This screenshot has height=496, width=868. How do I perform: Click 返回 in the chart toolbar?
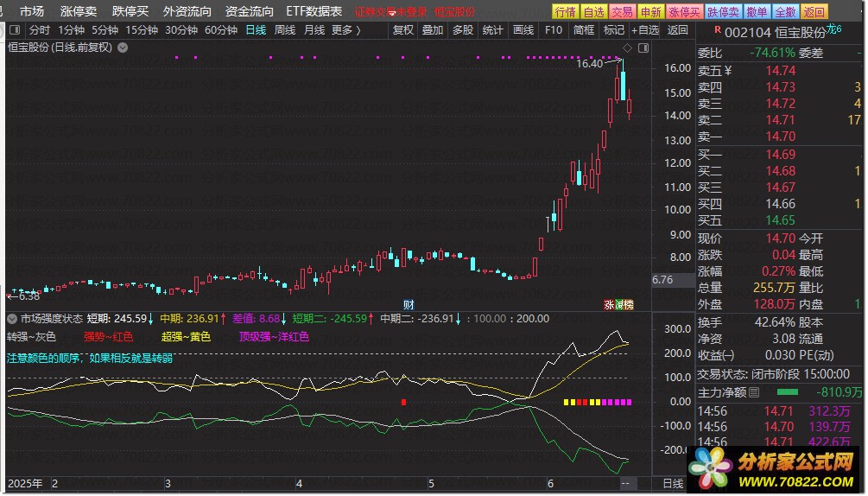(678, 30)
